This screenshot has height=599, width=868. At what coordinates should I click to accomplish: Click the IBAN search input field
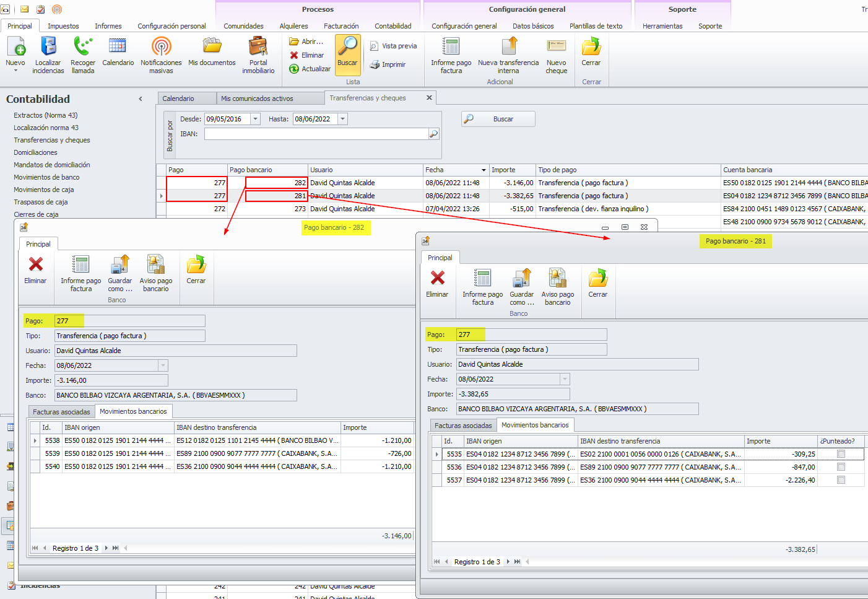(x=317, y=134)
